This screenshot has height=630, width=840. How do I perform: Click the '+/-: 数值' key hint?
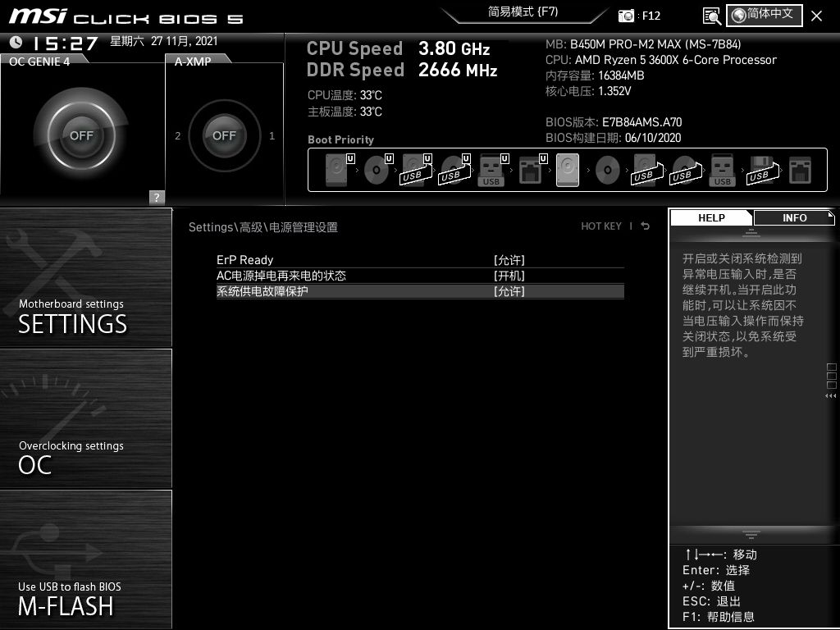708,586
